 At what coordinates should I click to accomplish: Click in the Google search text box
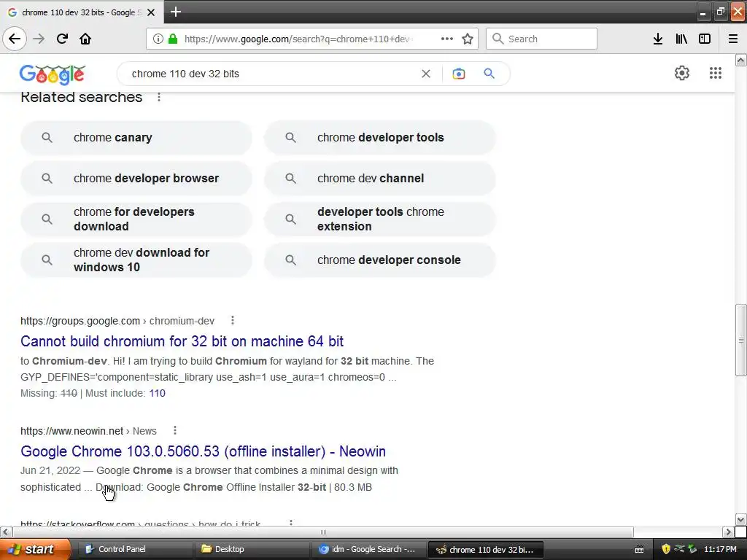[x=271, y=74]
